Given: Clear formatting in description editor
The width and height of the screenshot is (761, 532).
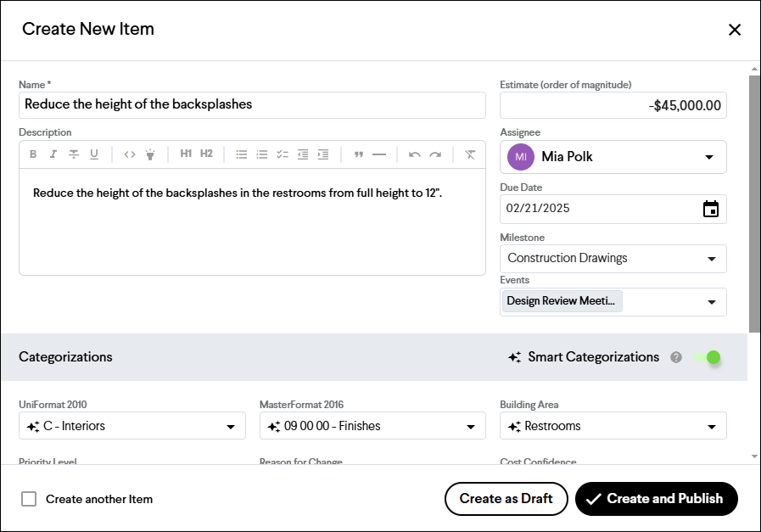Looking at the screenshot, I should coord(470,154).
